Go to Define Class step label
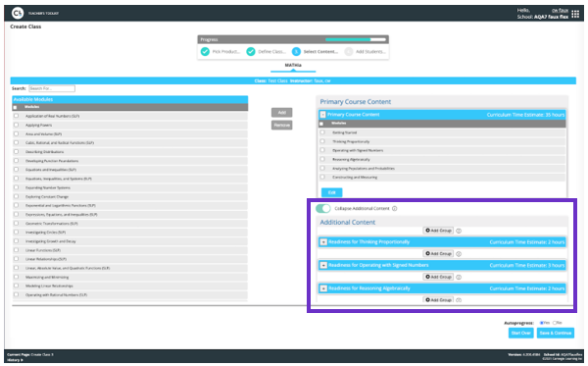Screen dimensions: 588x366 coord(271,52)
